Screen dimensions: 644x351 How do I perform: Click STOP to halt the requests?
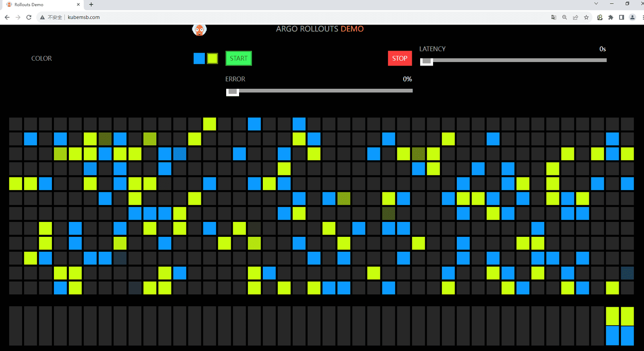[400, 58]
